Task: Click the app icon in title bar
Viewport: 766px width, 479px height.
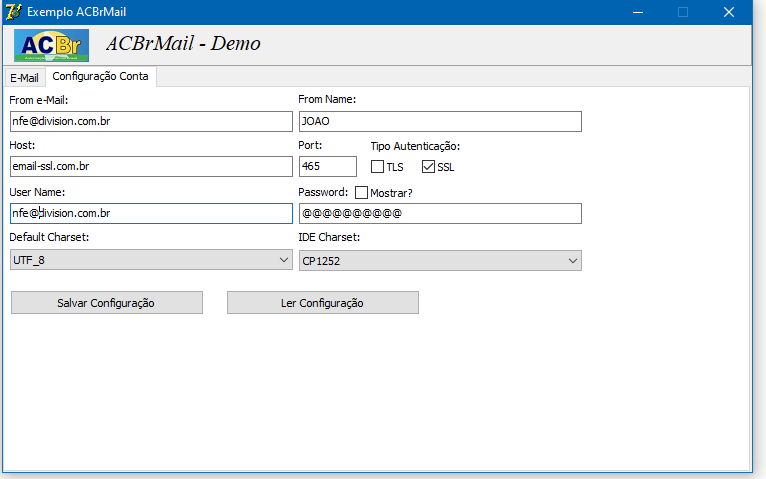Action: coord(13,12)
